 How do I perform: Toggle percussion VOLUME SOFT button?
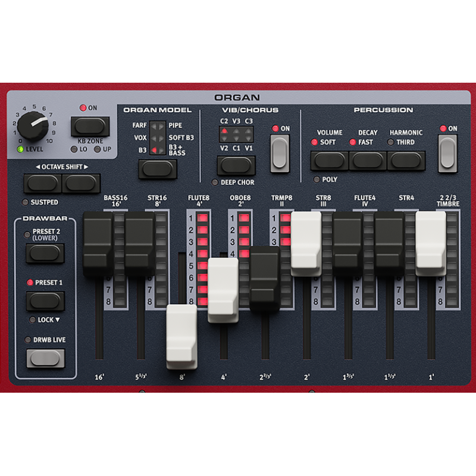(x=330, y=160)
